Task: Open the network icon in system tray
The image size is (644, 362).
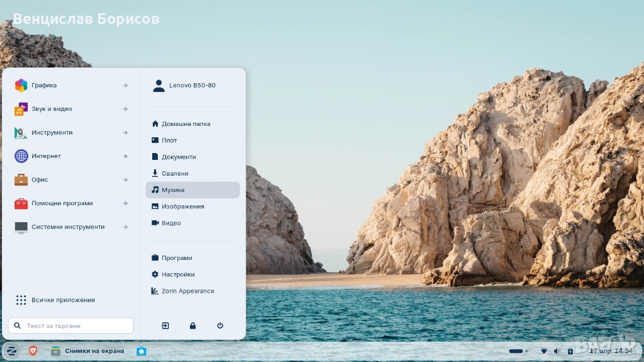Action: click(x=543, y=351)
